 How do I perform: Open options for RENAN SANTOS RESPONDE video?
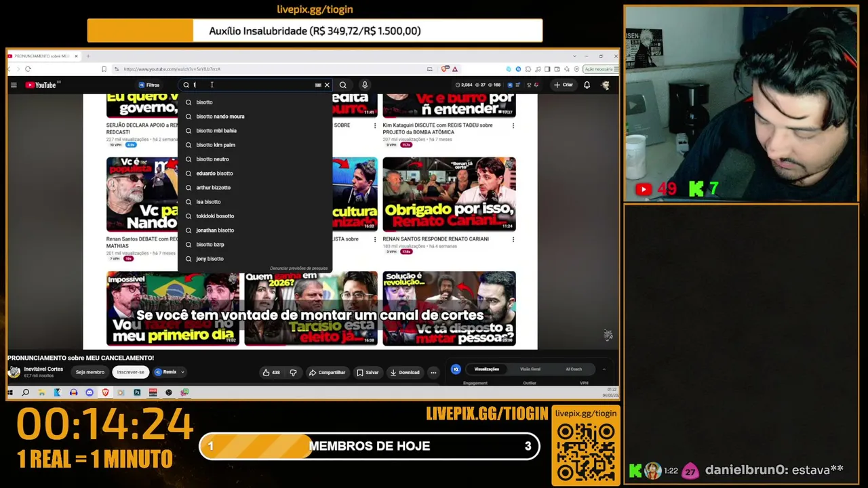pos(513,239)
